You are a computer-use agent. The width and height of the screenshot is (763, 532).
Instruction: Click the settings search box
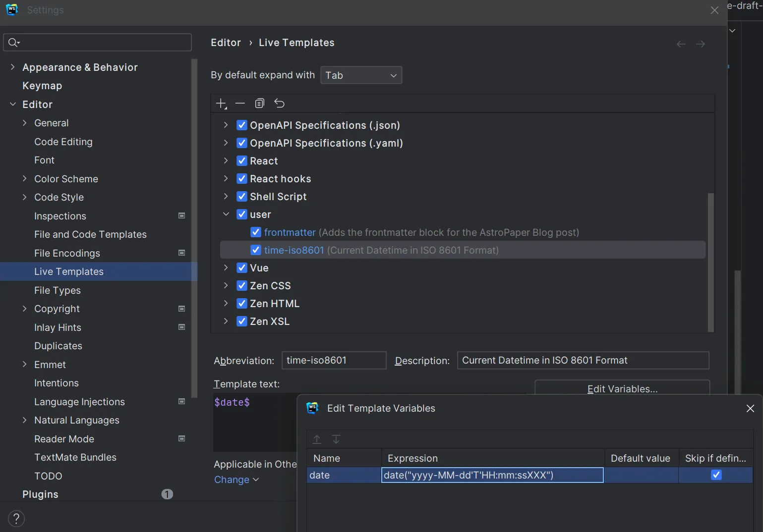(x=97, y=43)
